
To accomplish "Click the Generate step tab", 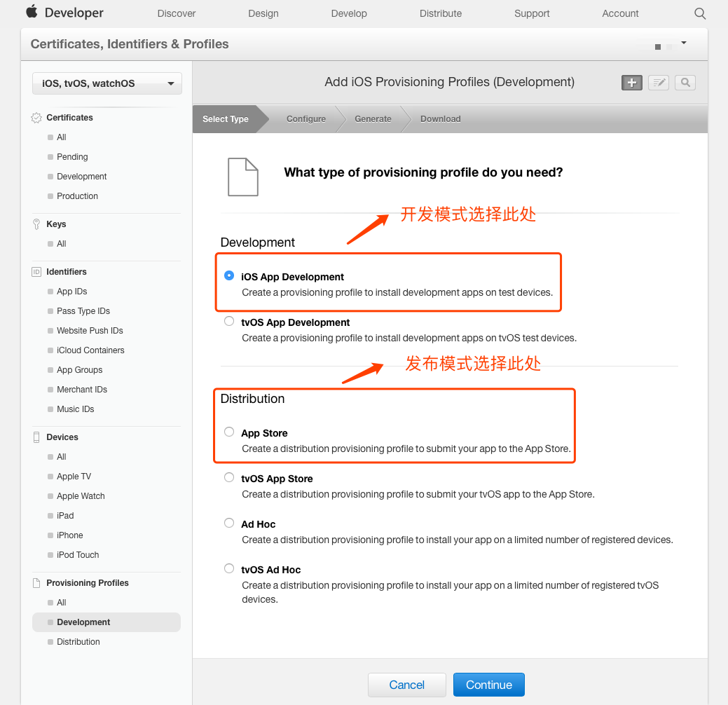I will point(373,119).
